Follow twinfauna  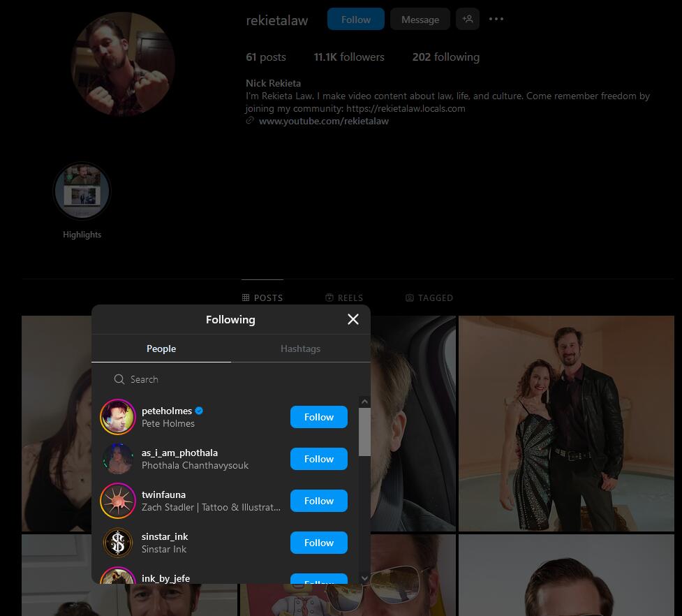[319, 501]
